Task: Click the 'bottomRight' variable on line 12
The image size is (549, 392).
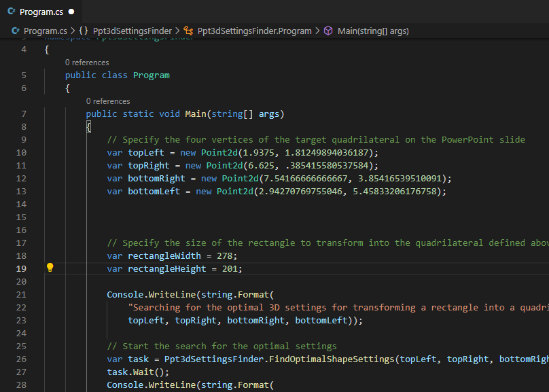Action: click(156, 179)
